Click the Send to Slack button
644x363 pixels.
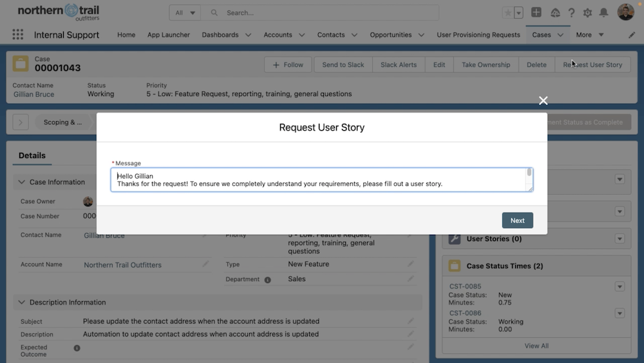pos(343,64)
